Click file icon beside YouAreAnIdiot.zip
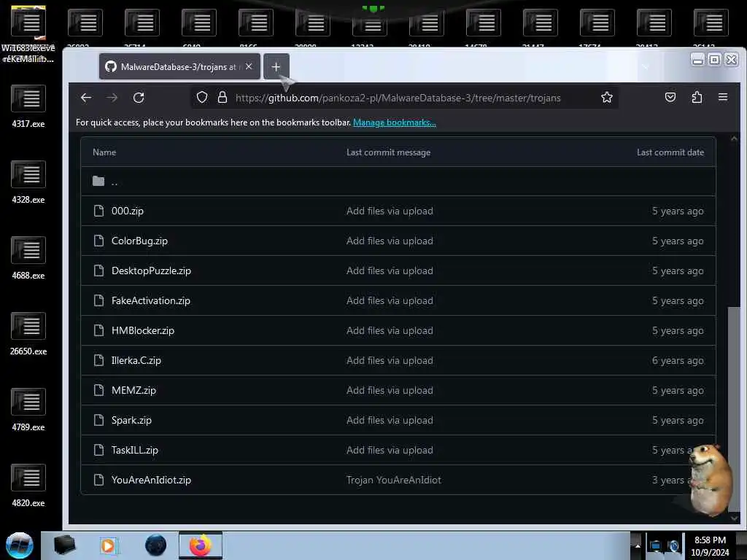Screen dimensions: 747x560 [x=98, y=480]
